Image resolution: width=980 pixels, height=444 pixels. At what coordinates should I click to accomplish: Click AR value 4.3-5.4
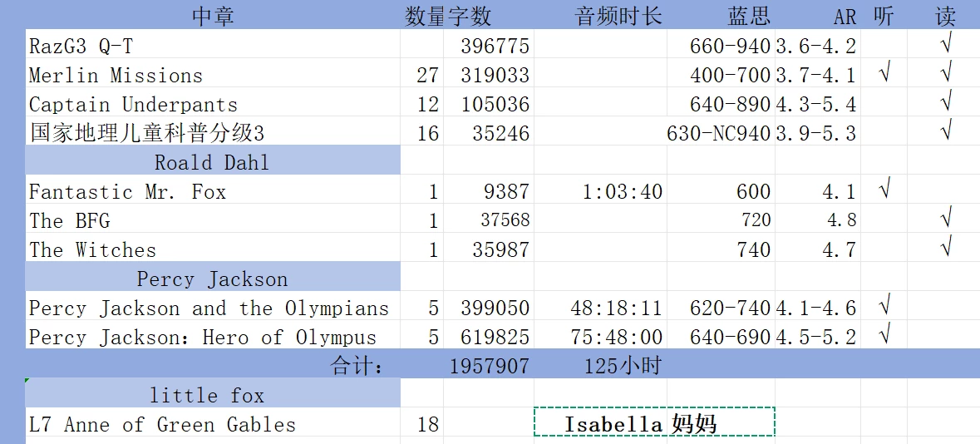pos(818,102)
